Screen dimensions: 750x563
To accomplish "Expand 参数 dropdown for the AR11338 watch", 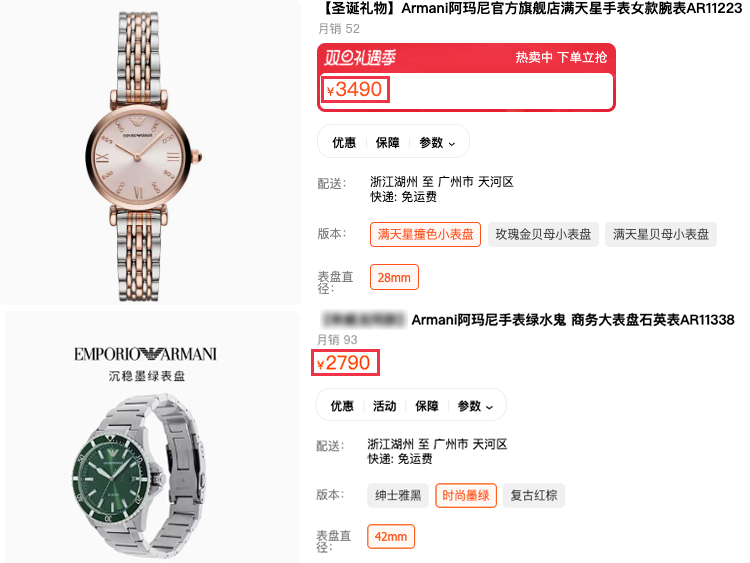I will click(x=474, y=406).
